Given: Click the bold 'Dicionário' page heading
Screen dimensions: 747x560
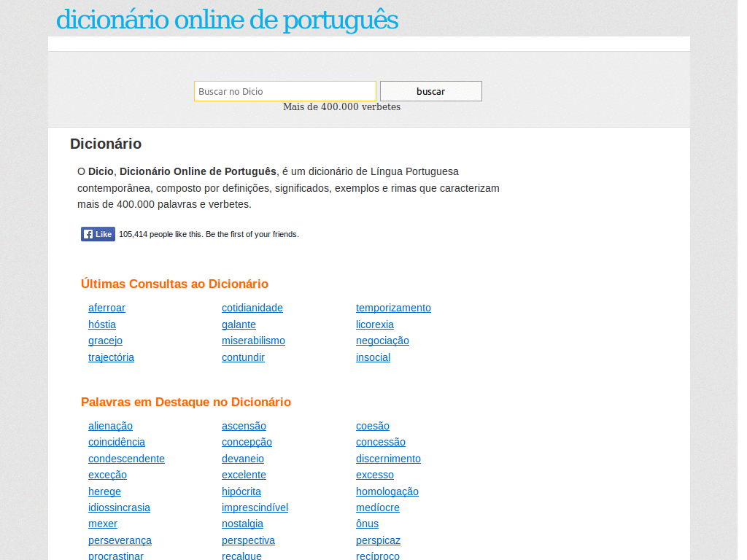Looking at the screenshot, I should tap(106, 144).
